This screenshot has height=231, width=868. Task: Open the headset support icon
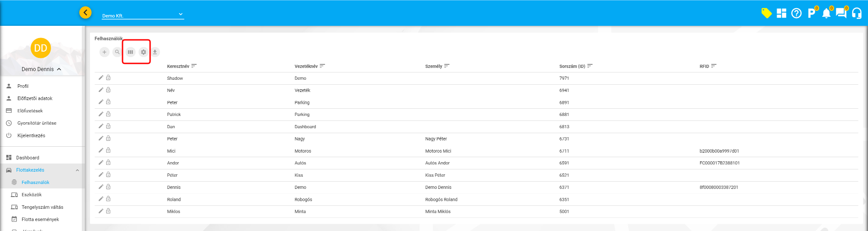pyautogui.click(x=856, y=13)
